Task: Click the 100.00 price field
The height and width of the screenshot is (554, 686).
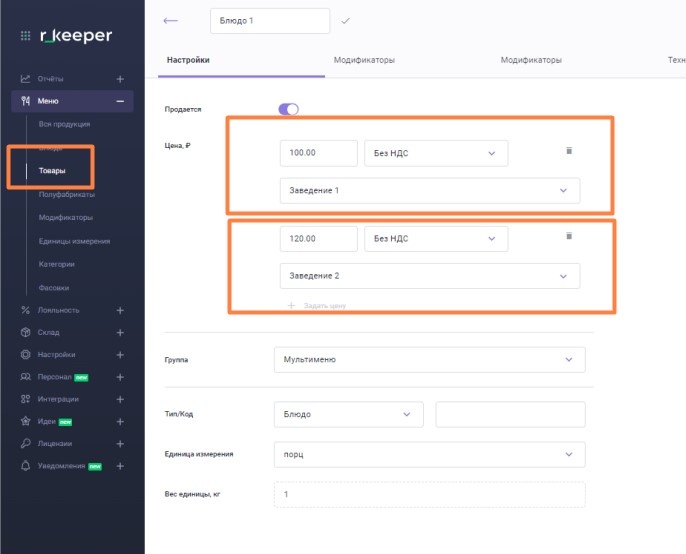Action: click(318, 153)
